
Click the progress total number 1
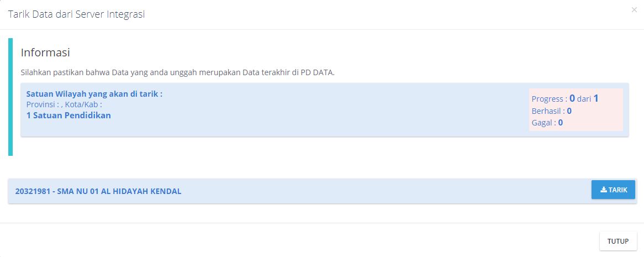(596, 98)
